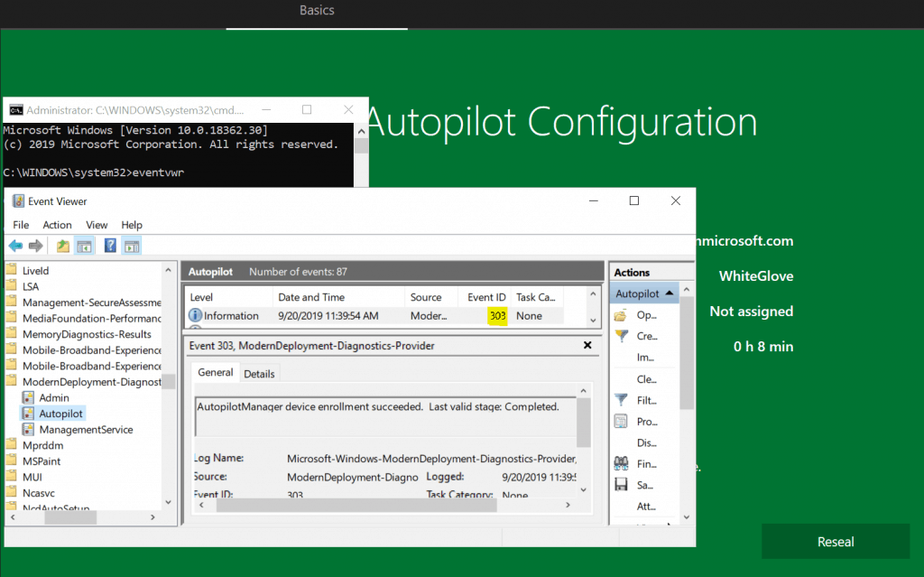Click WhiteGlove text on Autopilot screen
The height and width of the screenshot is (577, 924).
pos(756,276)
